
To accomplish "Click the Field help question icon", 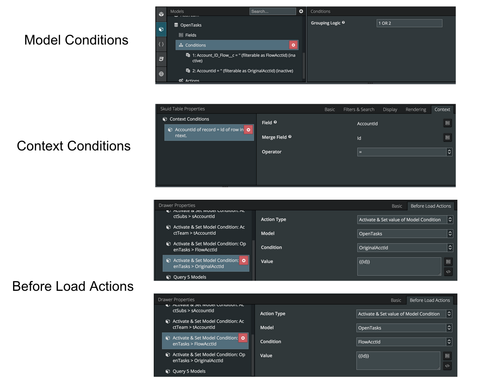I will [x=275, y=122].
